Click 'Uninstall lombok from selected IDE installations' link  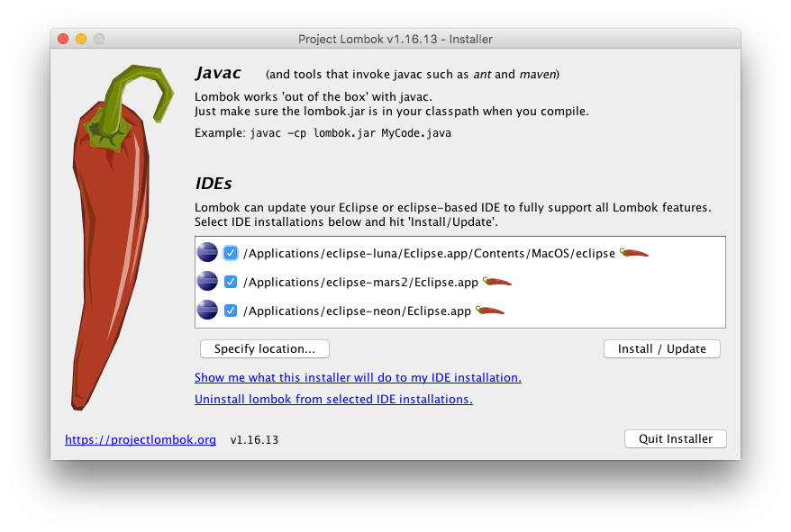[x=333, y=399]
